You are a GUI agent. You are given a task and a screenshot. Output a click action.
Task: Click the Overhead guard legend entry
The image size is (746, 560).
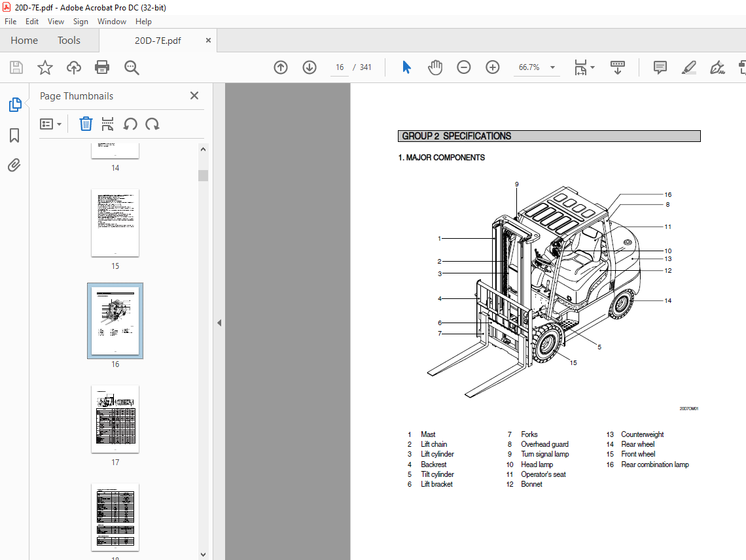tap(544, 444)
